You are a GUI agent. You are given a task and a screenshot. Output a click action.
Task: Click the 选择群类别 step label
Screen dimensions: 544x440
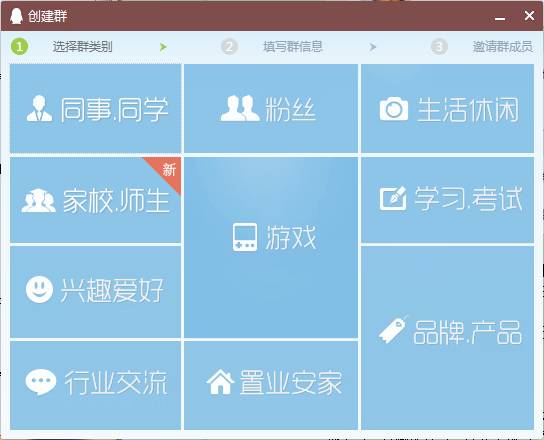(83, 46)
